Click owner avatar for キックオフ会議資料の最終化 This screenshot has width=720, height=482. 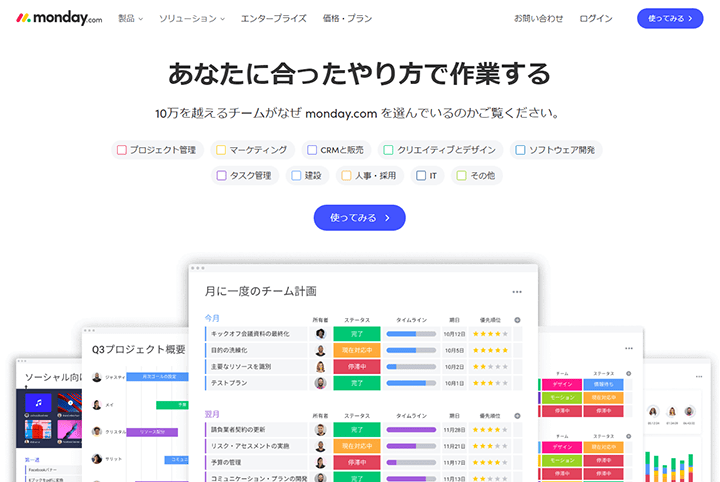[321, 334]
